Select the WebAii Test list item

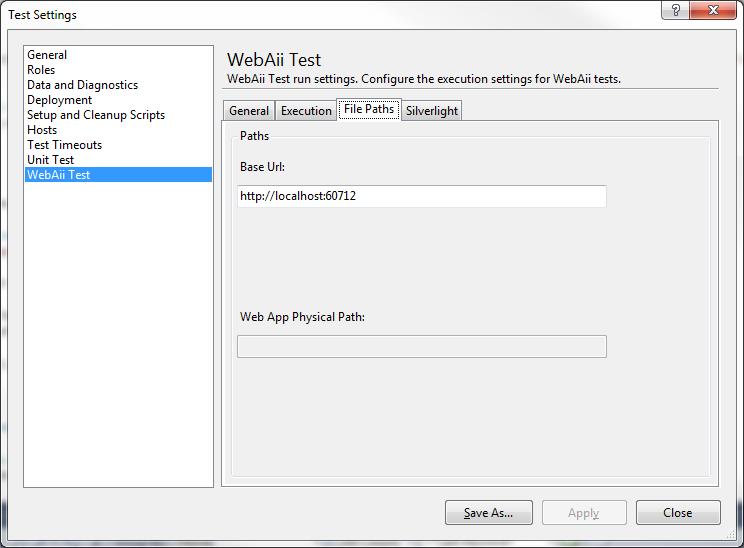58,175
